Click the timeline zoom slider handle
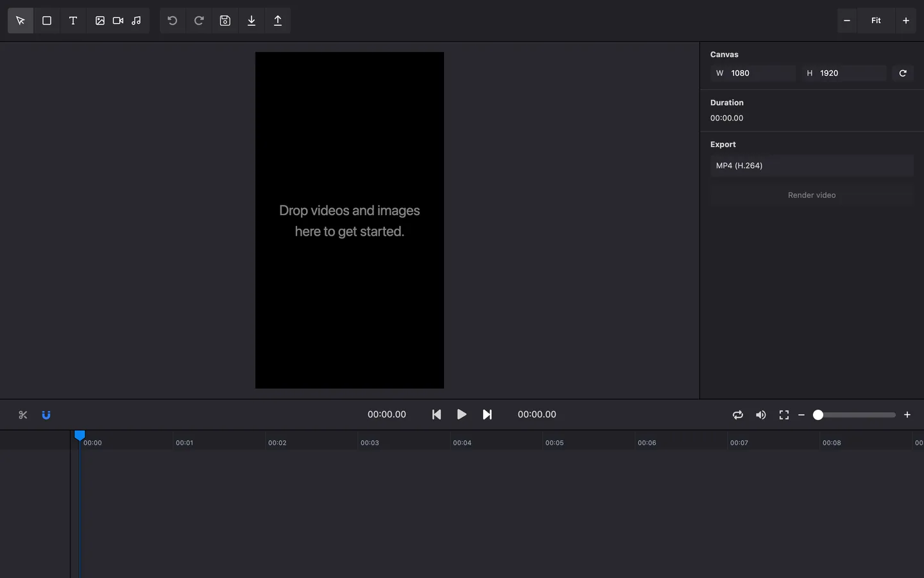 pos(818,415)
